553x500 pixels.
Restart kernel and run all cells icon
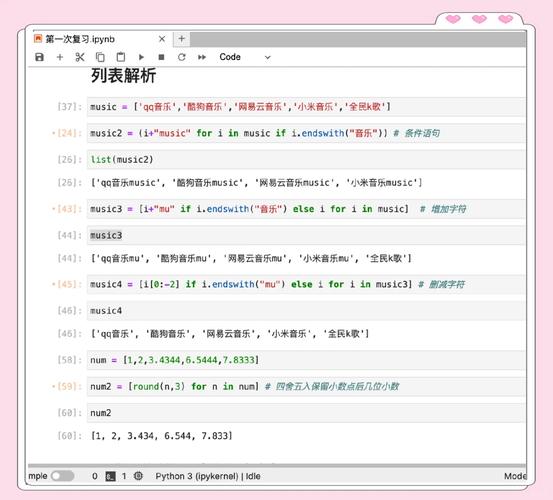202,57
